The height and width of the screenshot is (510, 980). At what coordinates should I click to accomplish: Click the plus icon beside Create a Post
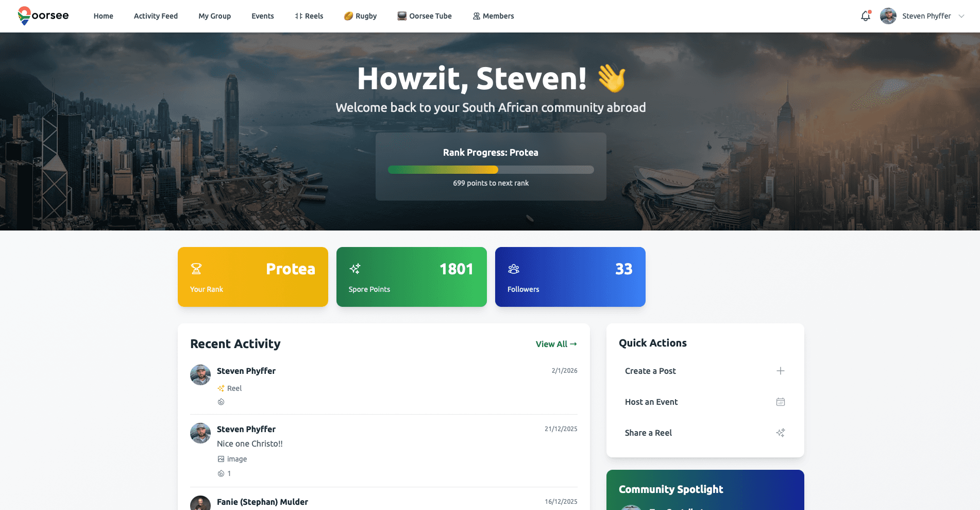[x=781, y=371]
